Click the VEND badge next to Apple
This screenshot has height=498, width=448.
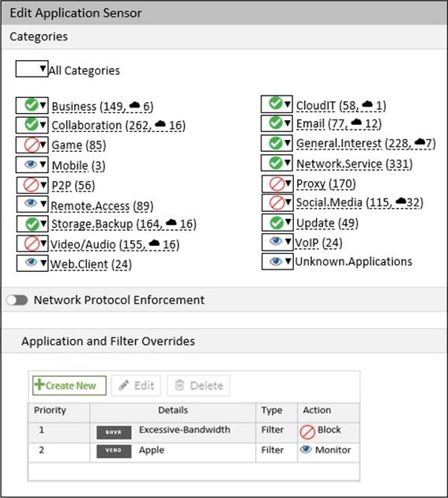tap(114, 451)
